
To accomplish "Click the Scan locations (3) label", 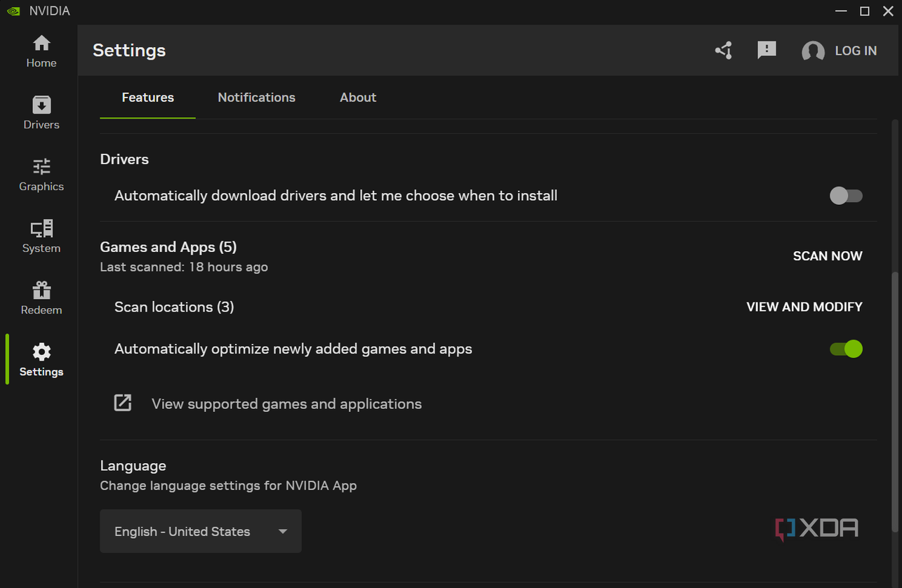I will [174, 307].
